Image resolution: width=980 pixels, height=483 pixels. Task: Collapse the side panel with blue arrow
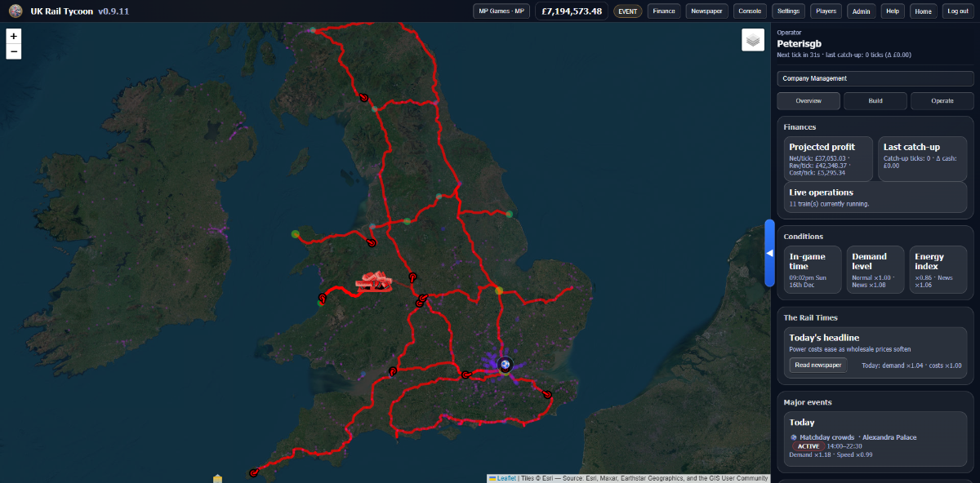pyautogui.click(x=769, y=253)
